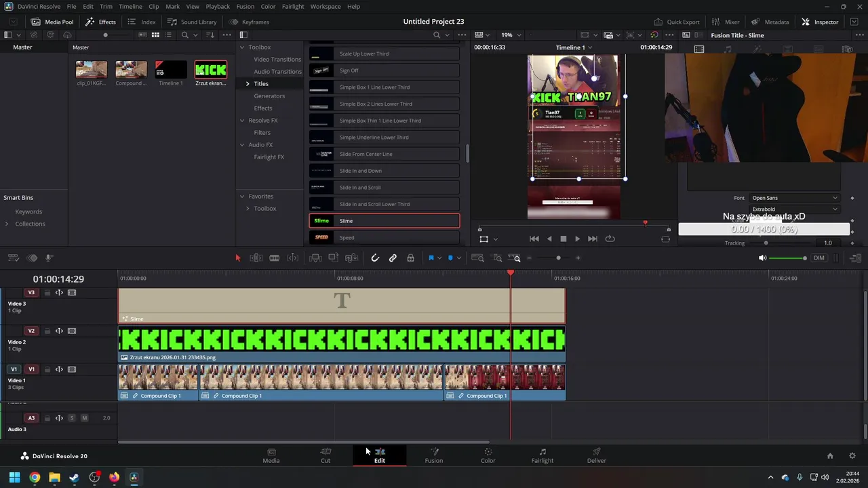868x488 pixels.
Task: Add a blue flag to the clip
Action: point(431,258)
